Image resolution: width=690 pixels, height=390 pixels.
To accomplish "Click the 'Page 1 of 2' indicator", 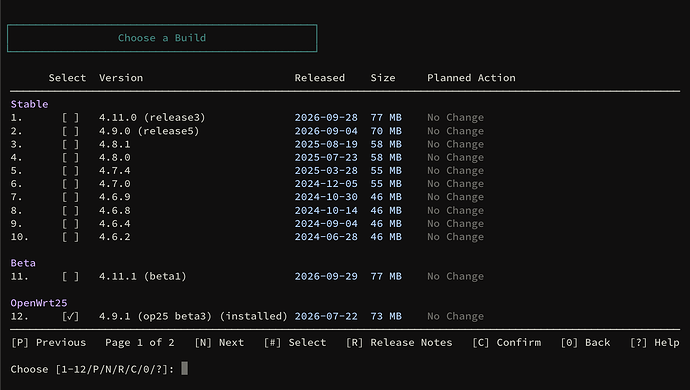I will [139, 342].
